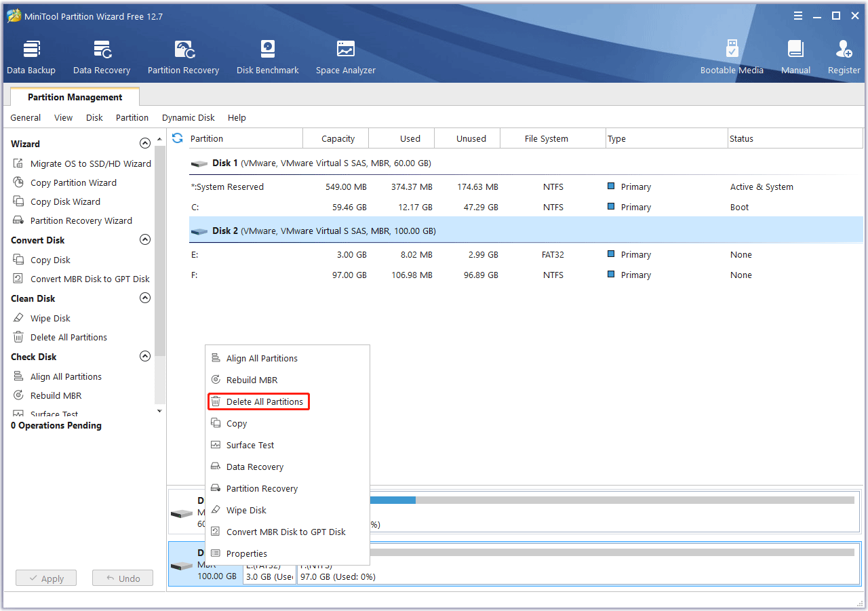This screenshot has height=611, width=868.
Task: Choose Align All Partitions from the context menu
Action: [x=288, y=358]
